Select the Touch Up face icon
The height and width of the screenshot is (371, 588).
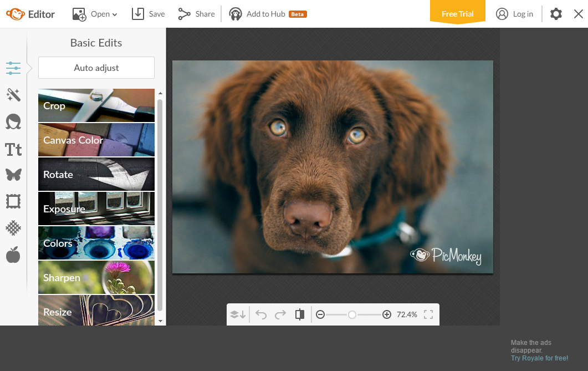(13, 121)
